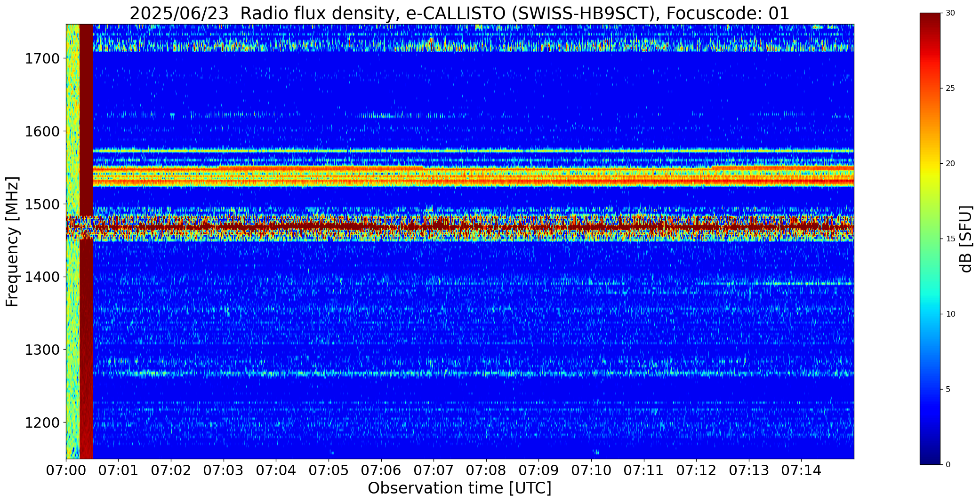Click the 07:01 time tick label
Viewport: 980px width, 502px height.
click(119, 470)
